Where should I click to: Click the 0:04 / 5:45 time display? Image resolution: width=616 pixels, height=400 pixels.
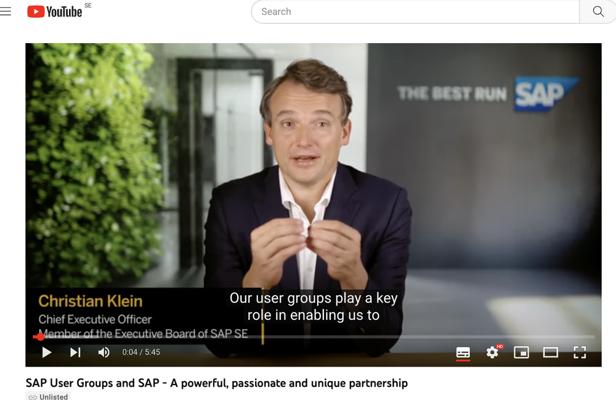click(x=141, y=352)
